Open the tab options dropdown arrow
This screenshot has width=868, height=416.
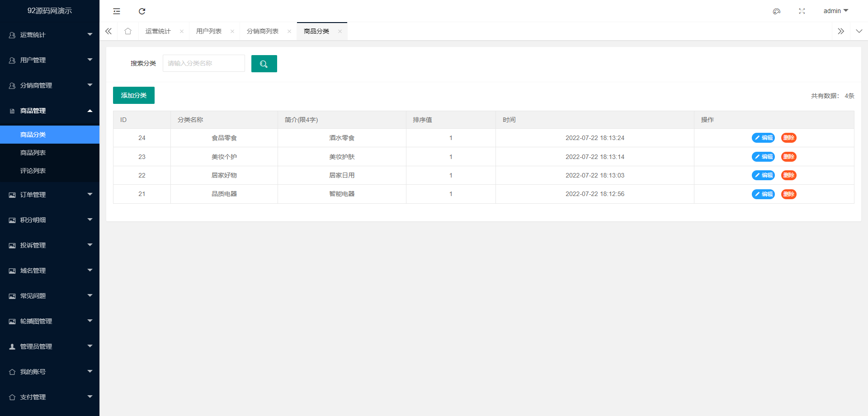point(859,31)
